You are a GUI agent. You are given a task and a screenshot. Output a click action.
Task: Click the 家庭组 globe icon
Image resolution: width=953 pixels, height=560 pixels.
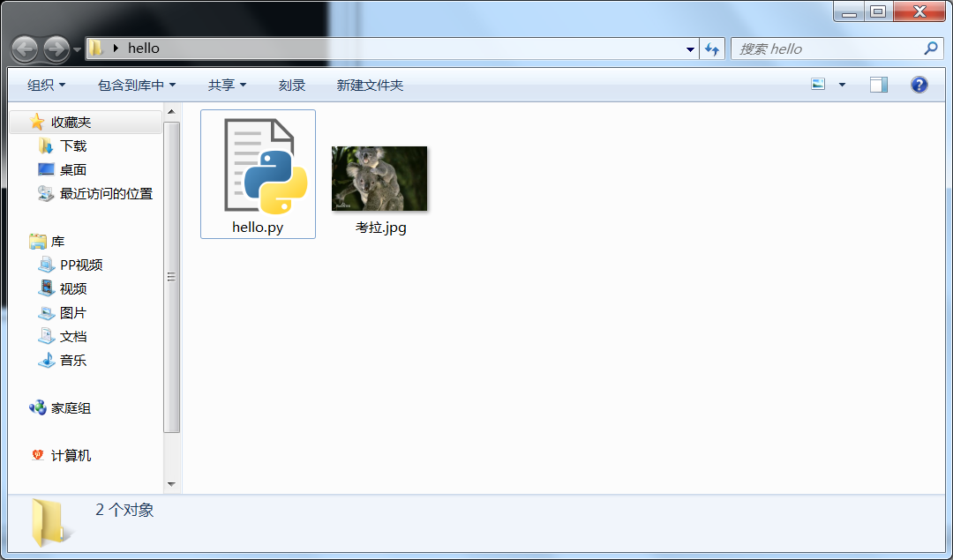pyautogui.click(x=38, y=407)
